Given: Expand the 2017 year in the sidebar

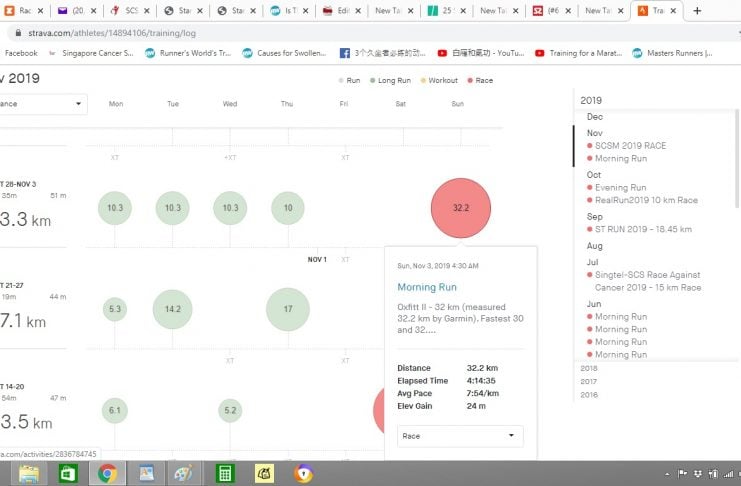Looking at the screenshot, I should point(589,381).
